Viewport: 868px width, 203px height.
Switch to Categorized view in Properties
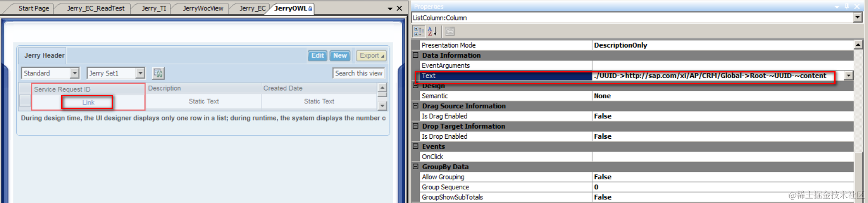[418, 31]
